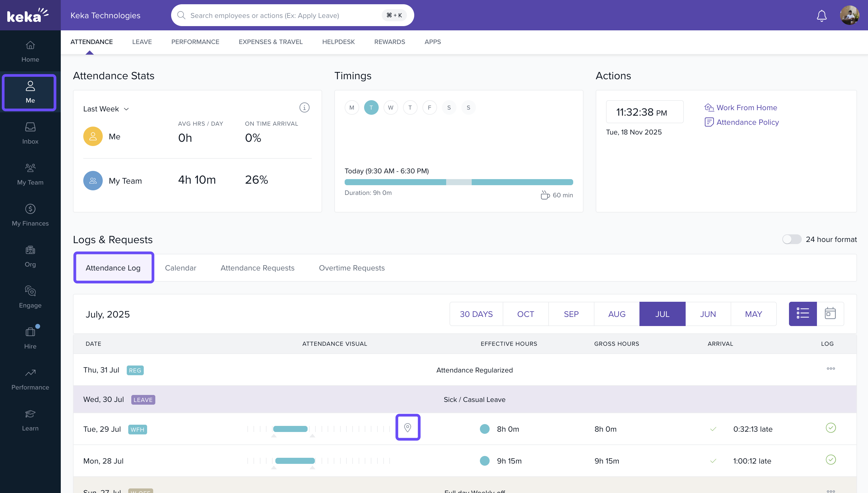Screen dimensions: 868x493
Task: Go to My Finances section
Action: (30, 215)
